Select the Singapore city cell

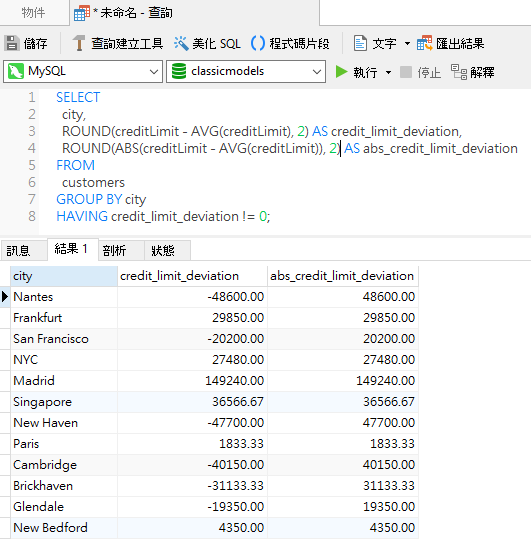pos(64,402)
